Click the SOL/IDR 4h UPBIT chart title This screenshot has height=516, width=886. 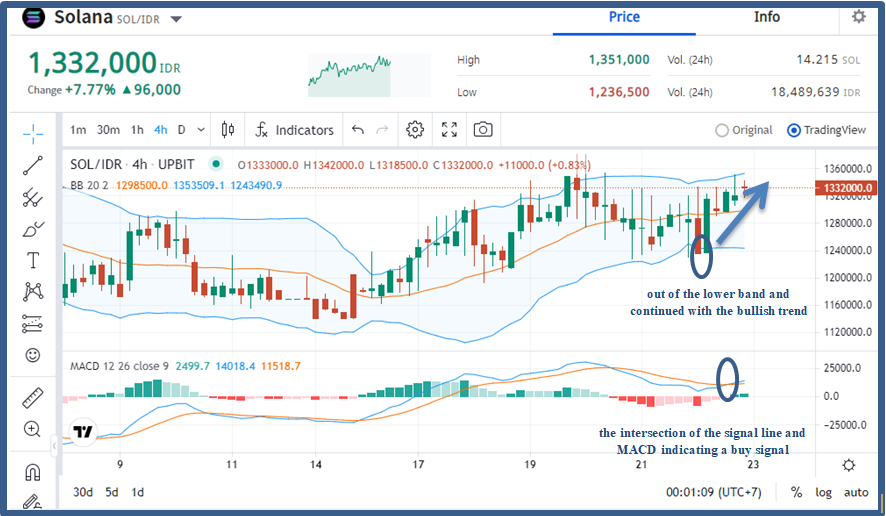132,164
